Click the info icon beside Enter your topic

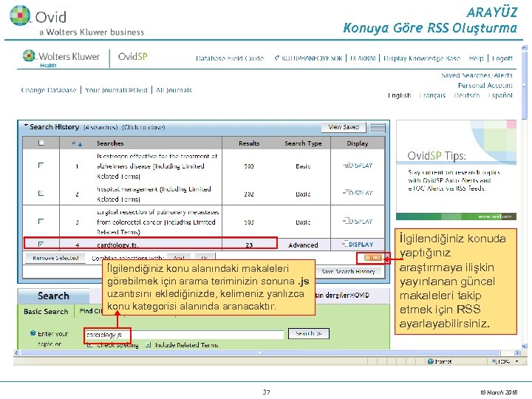point(33,333)
